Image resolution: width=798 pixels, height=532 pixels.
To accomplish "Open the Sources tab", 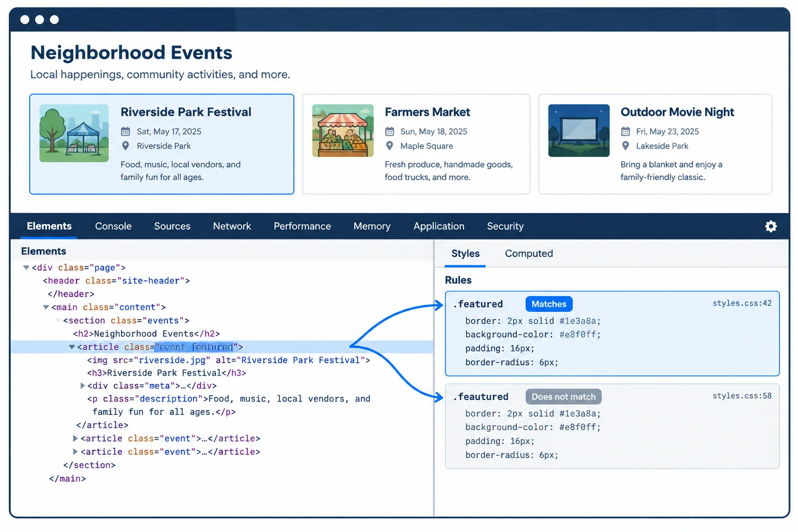I will click(x=172, y=226).
